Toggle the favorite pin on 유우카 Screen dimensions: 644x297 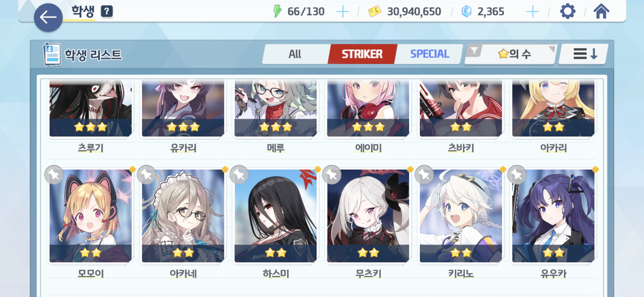click(x=517, y=175)
